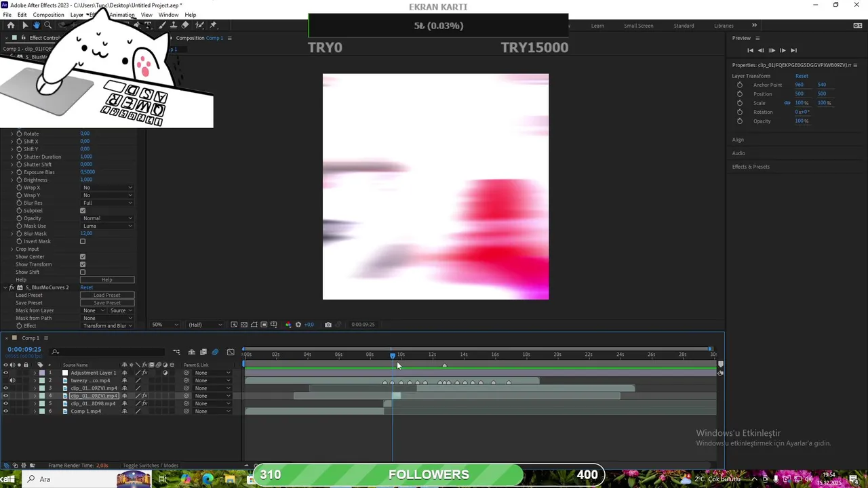Click the timeline layer search field
This screenshot has height=488, width=868.
[x=108, y=352]
